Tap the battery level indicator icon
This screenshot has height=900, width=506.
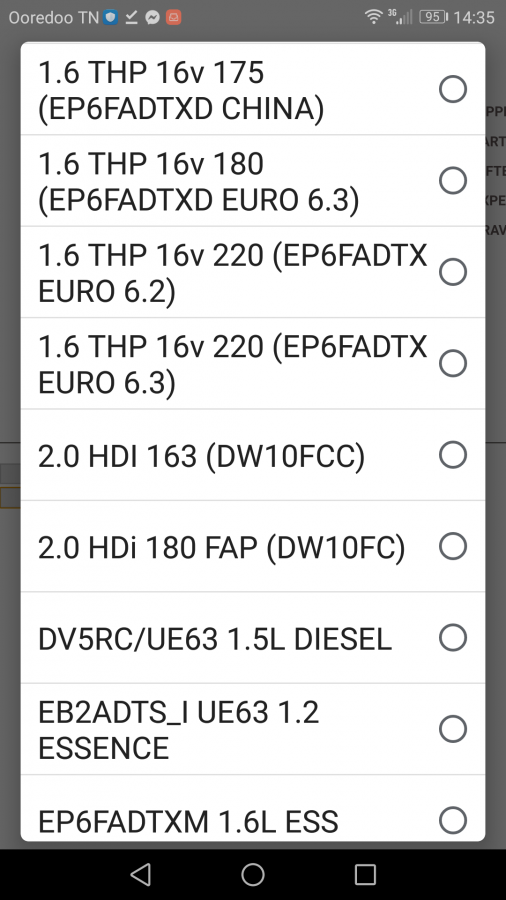[x=433, y=17]
